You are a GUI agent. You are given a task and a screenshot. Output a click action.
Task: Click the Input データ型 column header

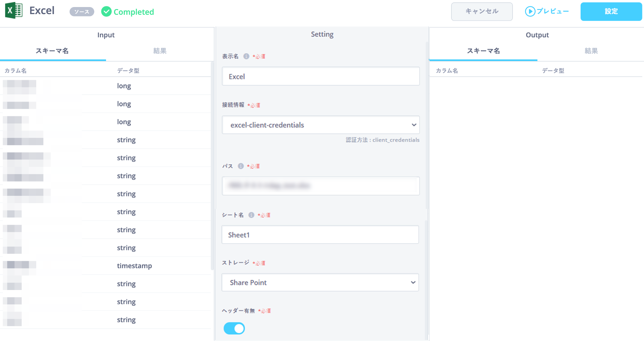[x=128, y=70]
